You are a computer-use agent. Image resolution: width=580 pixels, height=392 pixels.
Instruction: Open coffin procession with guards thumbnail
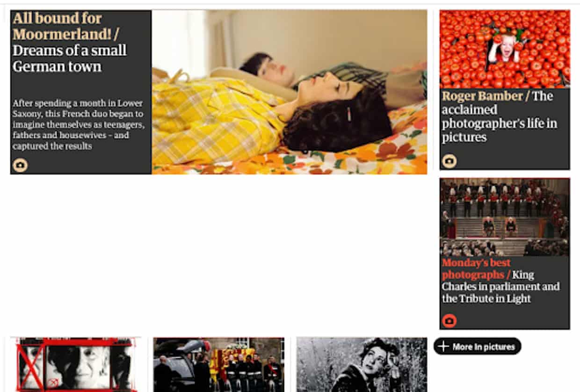pyautogui.click(x=218, y=364)
